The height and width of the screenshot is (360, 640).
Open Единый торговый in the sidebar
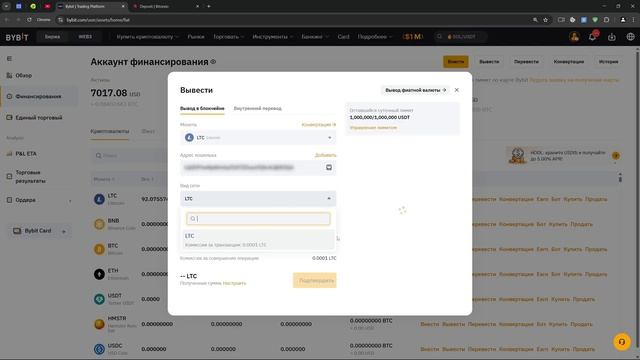[x=34, y=118]
